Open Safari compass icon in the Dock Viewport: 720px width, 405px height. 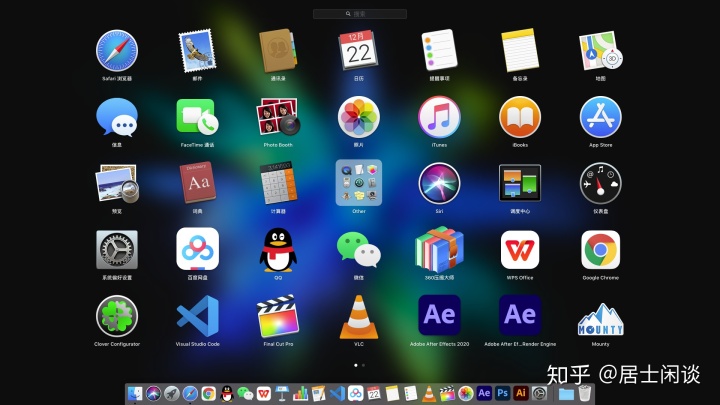(190, 394)
